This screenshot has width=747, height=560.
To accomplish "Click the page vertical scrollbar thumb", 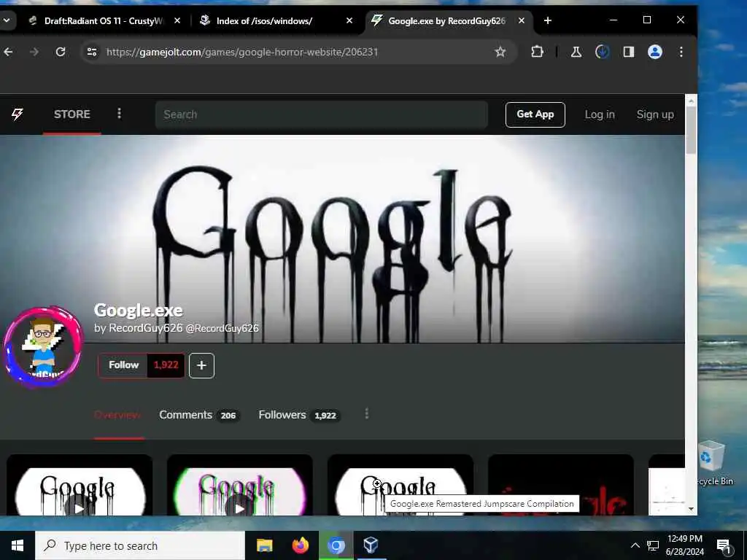I will 692,130.
